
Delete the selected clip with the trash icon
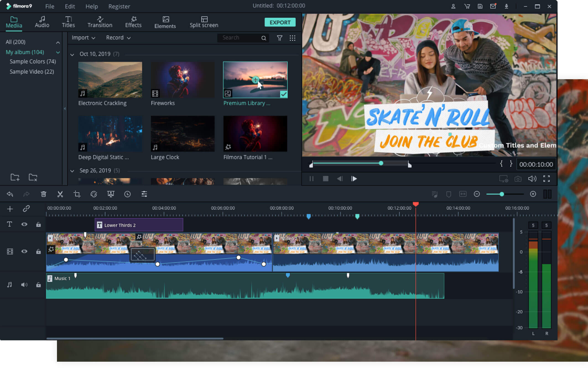coord(43,194)
